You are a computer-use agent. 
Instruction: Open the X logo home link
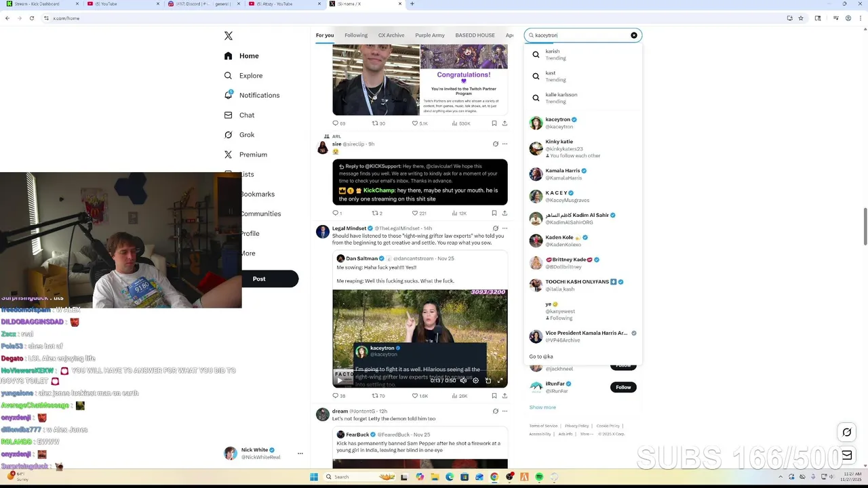click(229, 36)
